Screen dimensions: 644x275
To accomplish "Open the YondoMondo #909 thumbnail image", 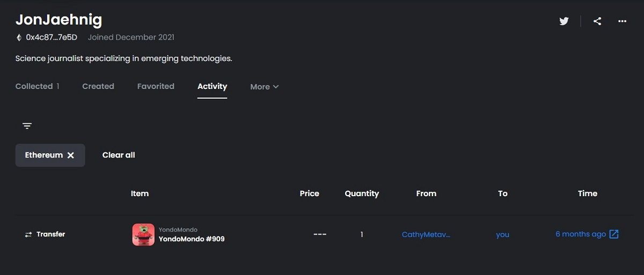I will click(x=143, y=234).
